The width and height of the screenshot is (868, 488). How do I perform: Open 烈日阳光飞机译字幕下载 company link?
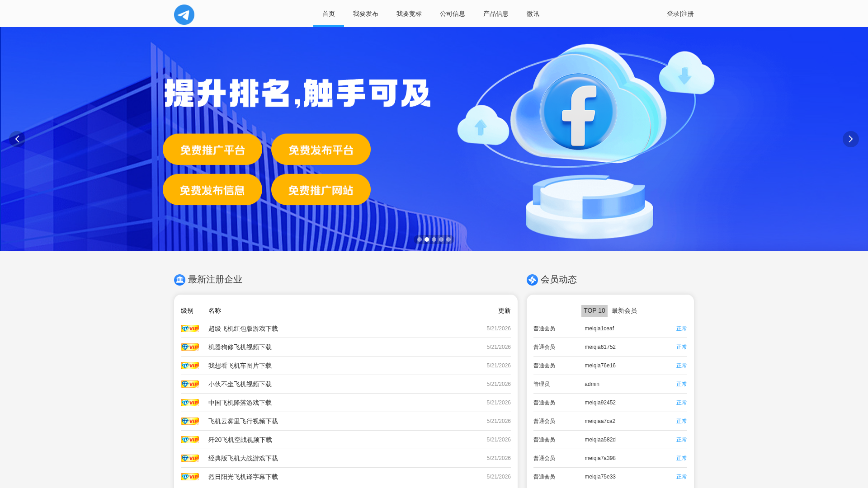[x=243, y=477]
